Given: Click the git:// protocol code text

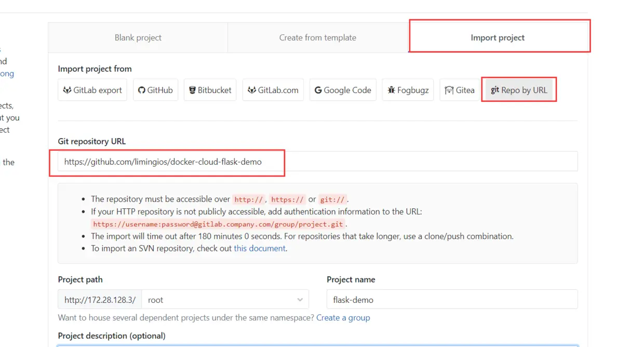Looking at the screenshot, I should click(332, 199).
